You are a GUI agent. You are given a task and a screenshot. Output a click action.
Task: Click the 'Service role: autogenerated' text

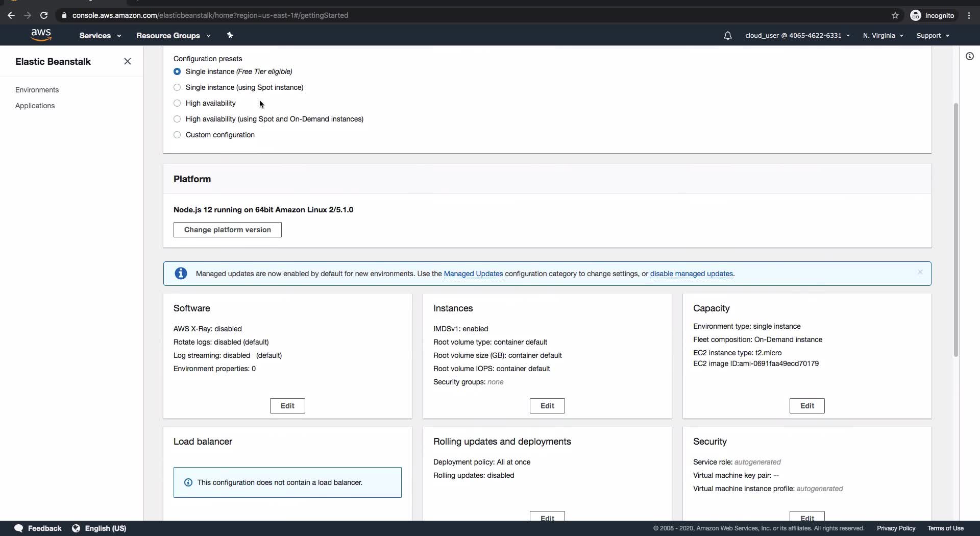pos(737,462)
